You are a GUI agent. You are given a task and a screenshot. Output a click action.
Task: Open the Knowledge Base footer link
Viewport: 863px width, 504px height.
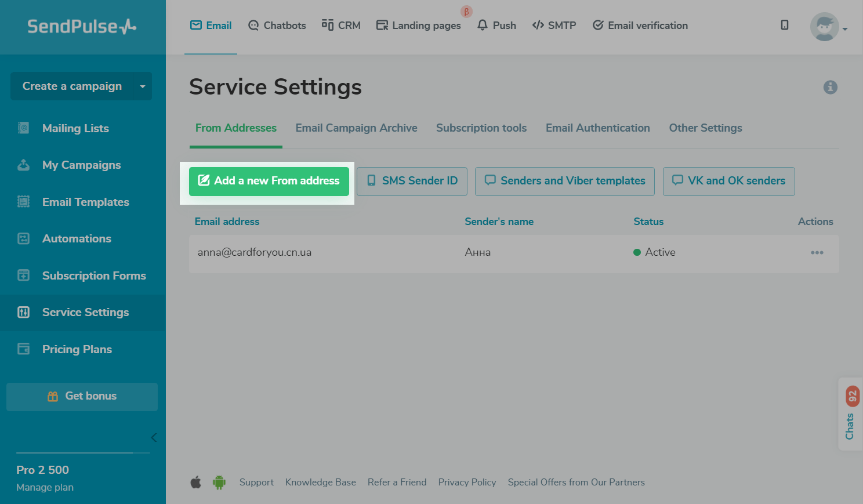320,483
